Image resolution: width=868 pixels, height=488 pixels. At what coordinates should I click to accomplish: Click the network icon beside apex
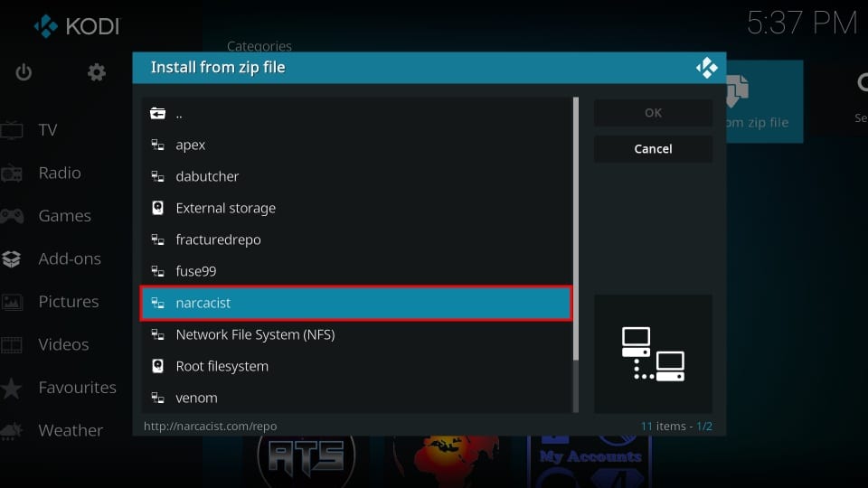(x=157, y=145)
